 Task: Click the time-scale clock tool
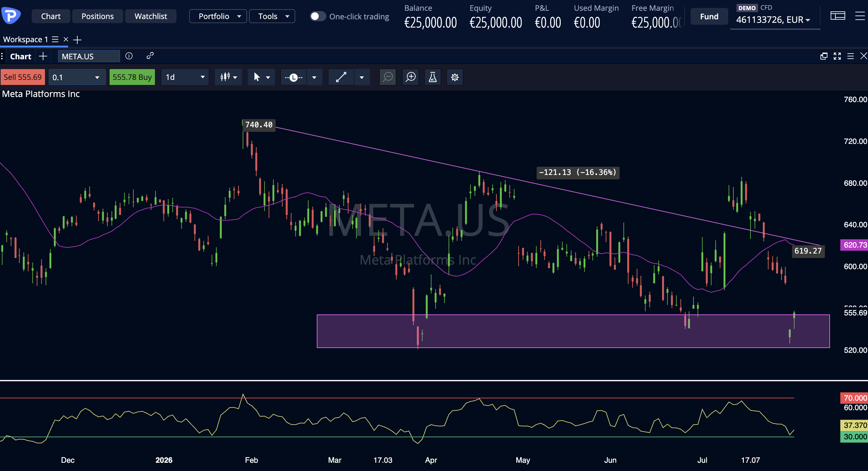[x=293, y=78]
